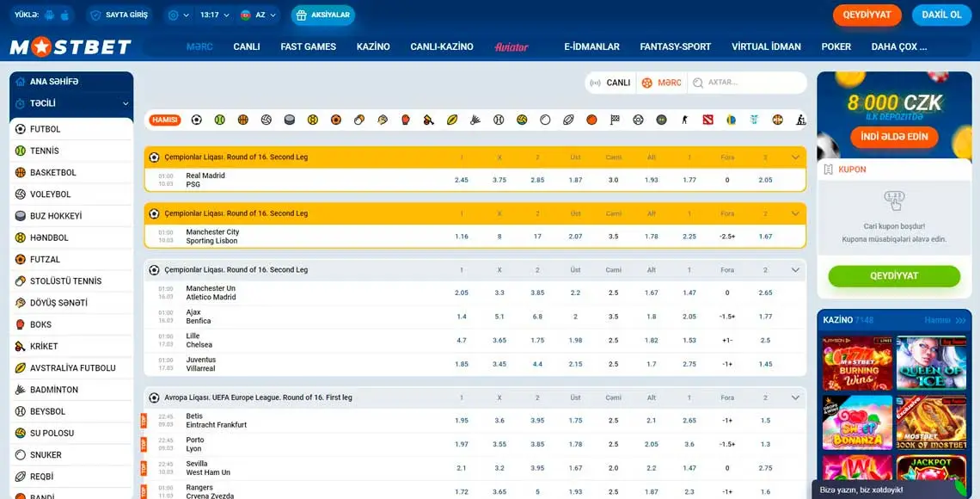Viewport: 980px width, 499px height.
Task: Open the AKSİYALAR promotions button
Action: tap(322, 15)
